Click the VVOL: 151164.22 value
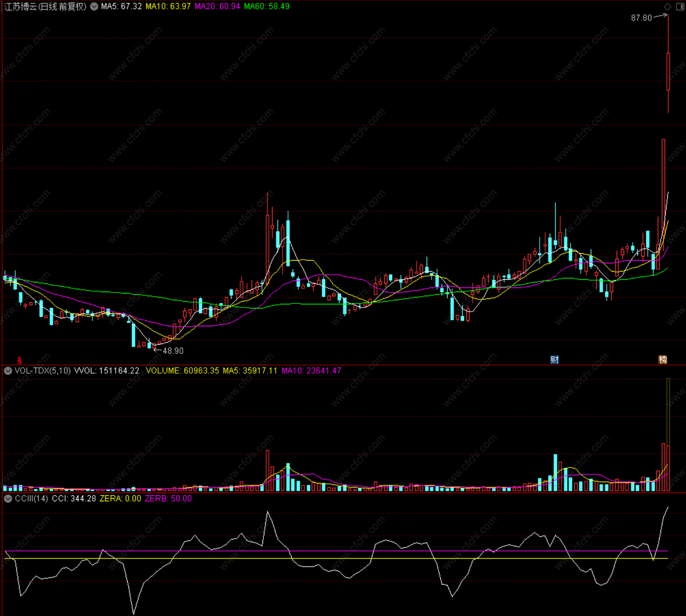 (x=107, y=370)
